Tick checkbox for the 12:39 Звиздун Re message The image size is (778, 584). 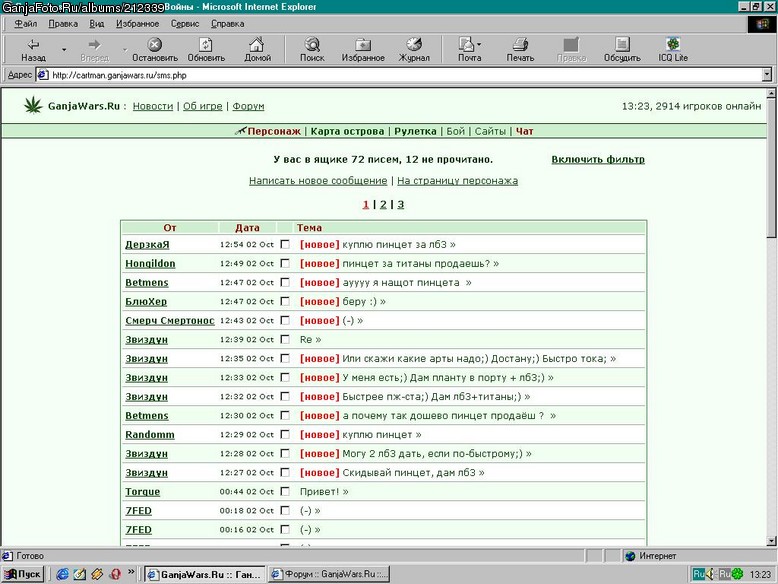285,339
